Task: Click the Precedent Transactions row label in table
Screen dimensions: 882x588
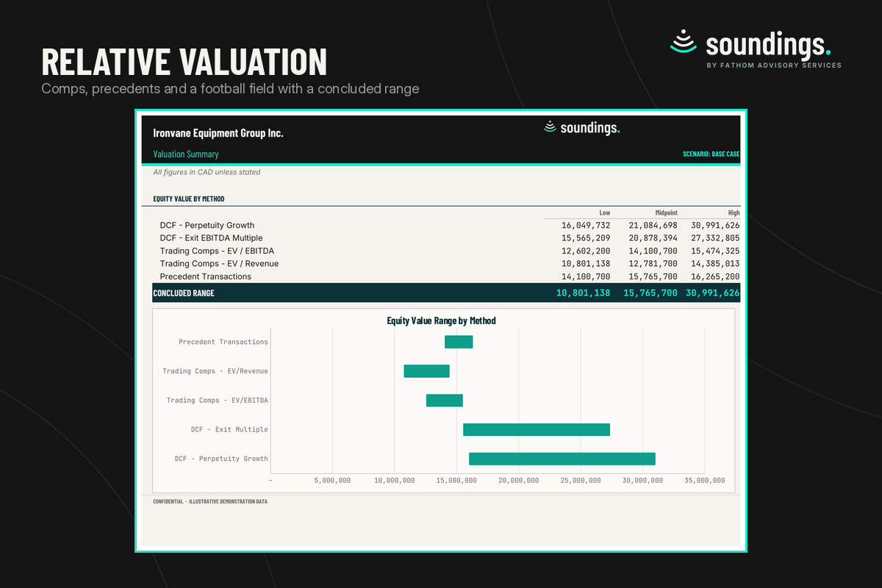Action: point(205,276)
